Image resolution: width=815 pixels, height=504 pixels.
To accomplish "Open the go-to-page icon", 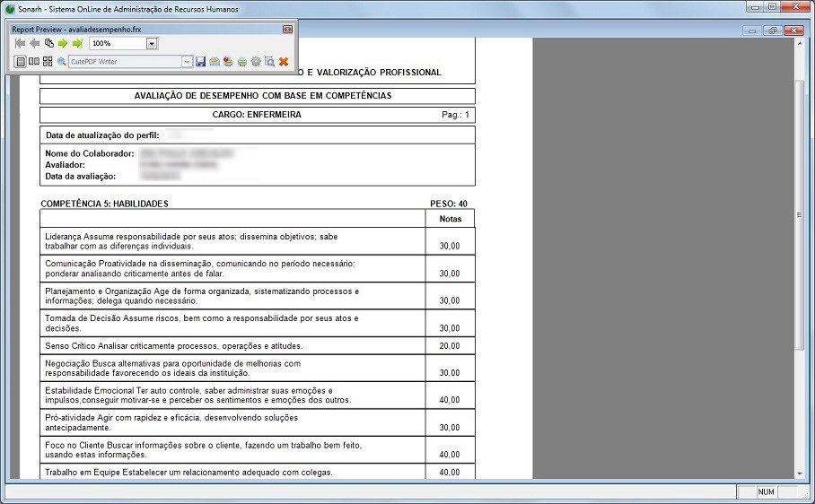I will tap(48, 43).
